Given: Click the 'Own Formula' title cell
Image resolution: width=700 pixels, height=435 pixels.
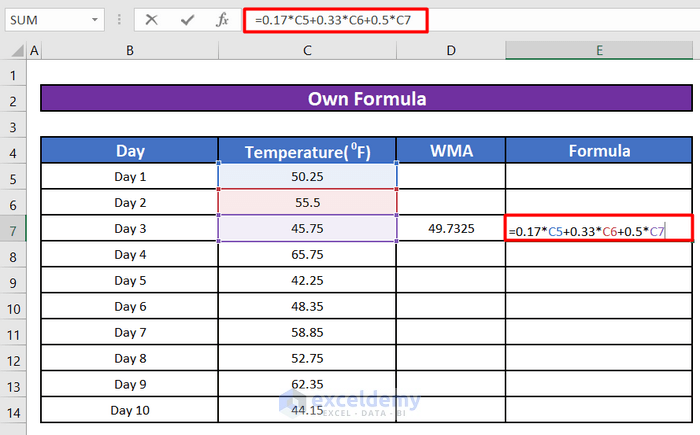Looking at the screenshot, I should pos(367,98).
